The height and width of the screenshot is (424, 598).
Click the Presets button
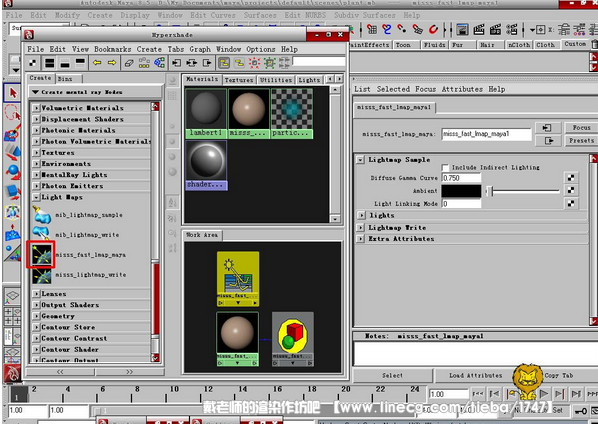coord(581,141)
